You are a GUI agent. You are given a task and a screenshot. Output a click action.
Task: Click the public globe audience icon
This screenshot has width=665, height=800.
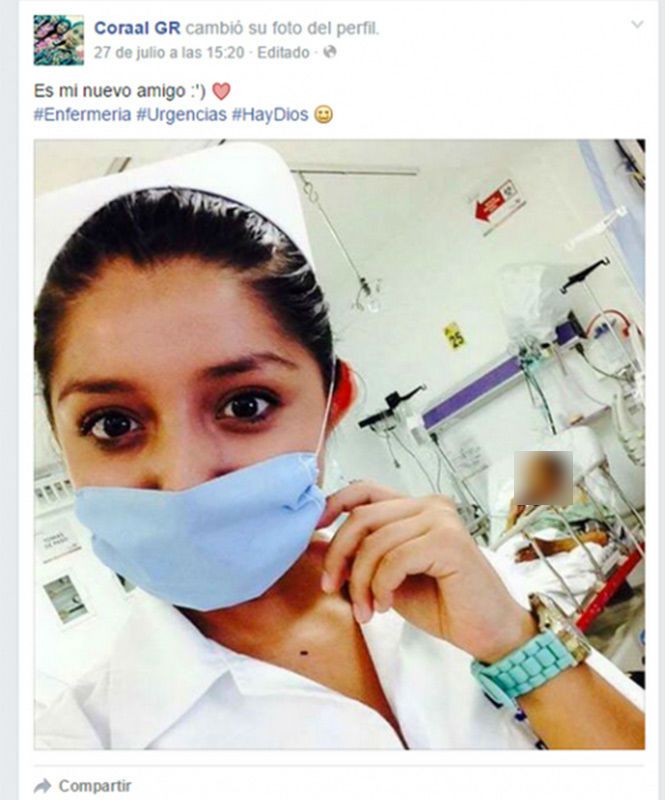(330, 52)
